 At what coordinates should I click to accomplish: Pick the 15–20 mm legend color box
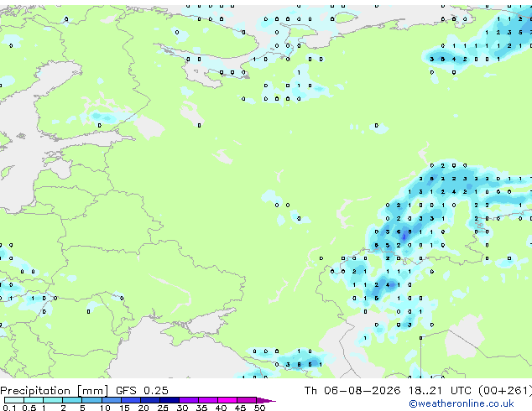click(x=131, y=400)
